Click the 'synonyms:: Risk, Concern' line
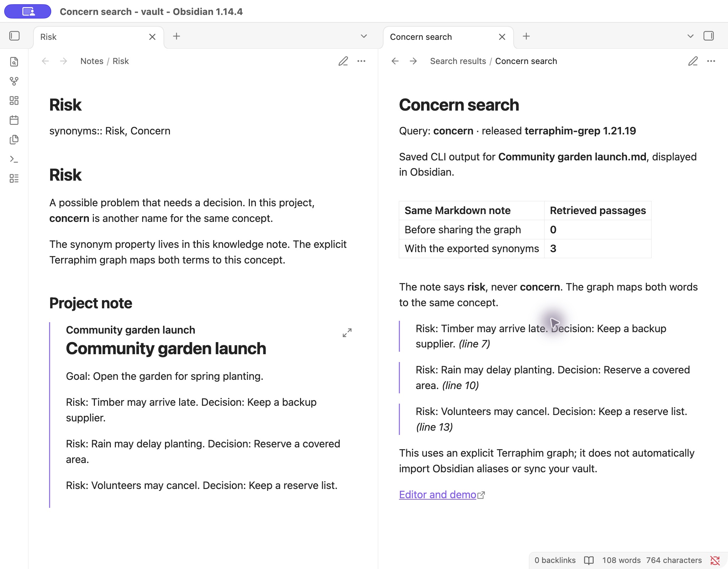This screenshot has height=569, width=728. (x=110, y=131)
